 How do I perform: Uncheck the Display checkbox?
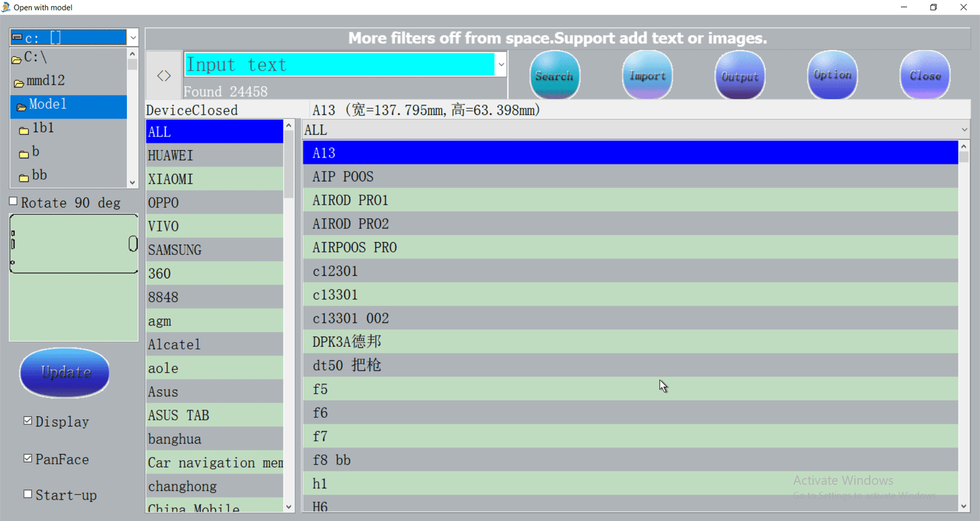click(28, 420)
